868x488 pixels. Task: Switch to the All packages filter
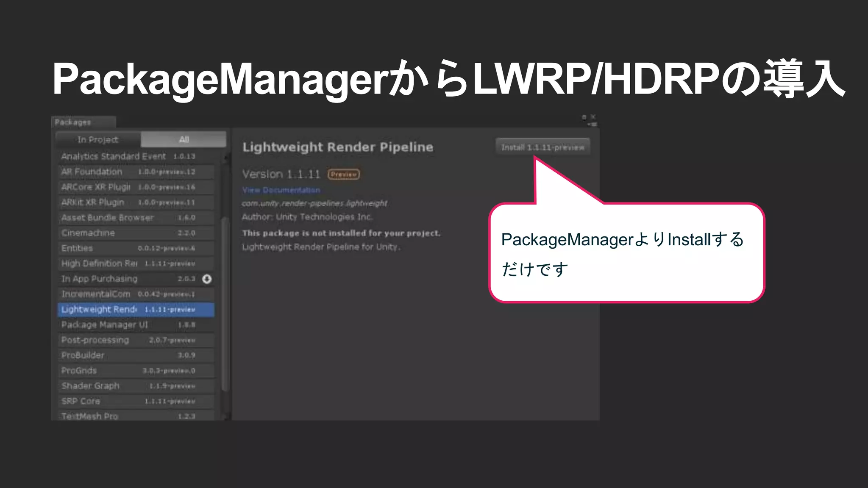point(184,139)
